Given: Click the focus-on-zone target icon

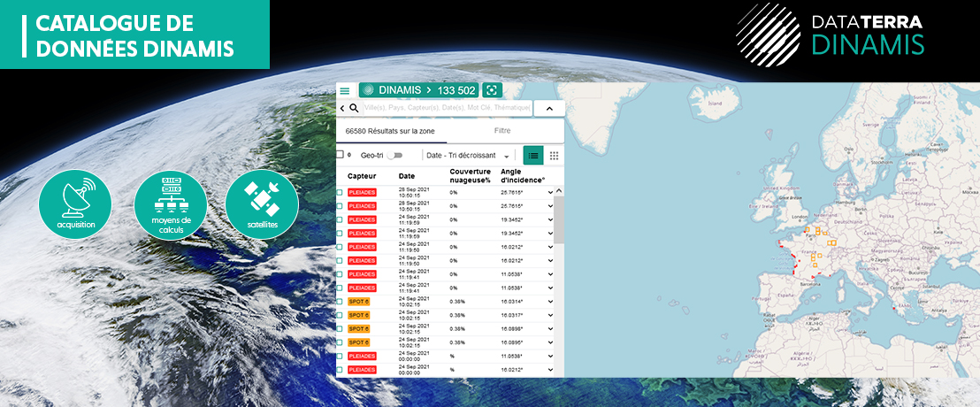Looking at the screenshot, I should pyautogui.click(x=492, y=90).
